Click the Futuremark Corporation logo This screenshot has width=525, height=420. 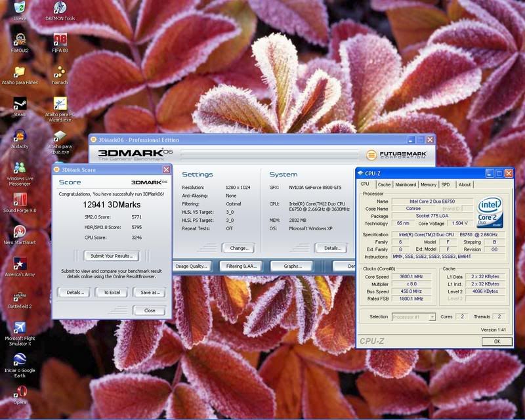(x=396, y=155)
